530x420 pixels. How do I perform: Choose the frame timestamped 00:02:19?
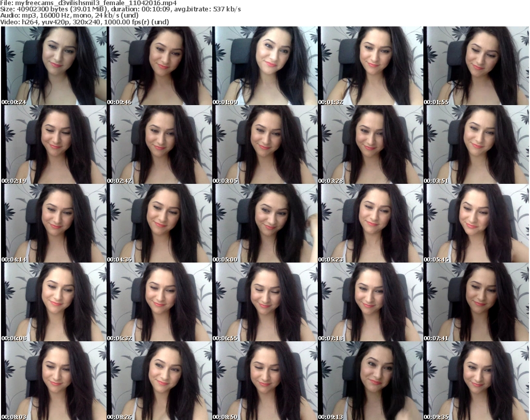click(54, 144)
